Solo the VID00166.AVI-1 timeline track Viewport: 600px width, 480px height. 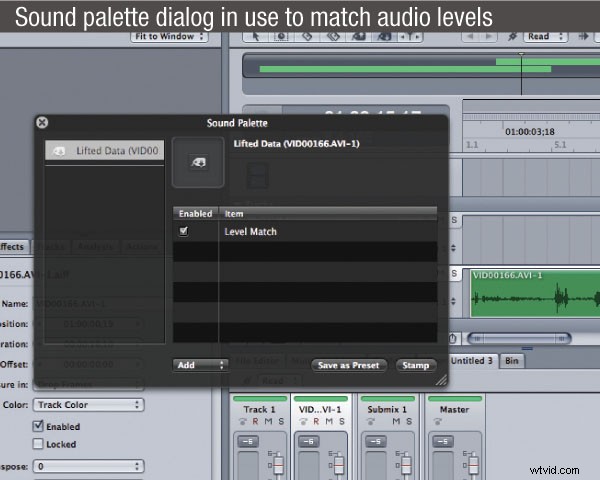(454, 273)
